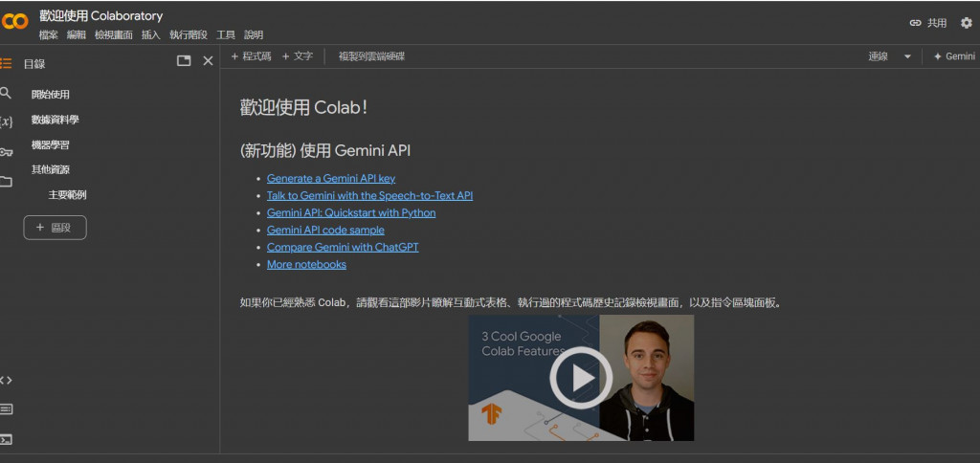Click the + 區段 add section button
Image resolution: width=980 pixels, height=463 pixels.
[x=55, y=228]
